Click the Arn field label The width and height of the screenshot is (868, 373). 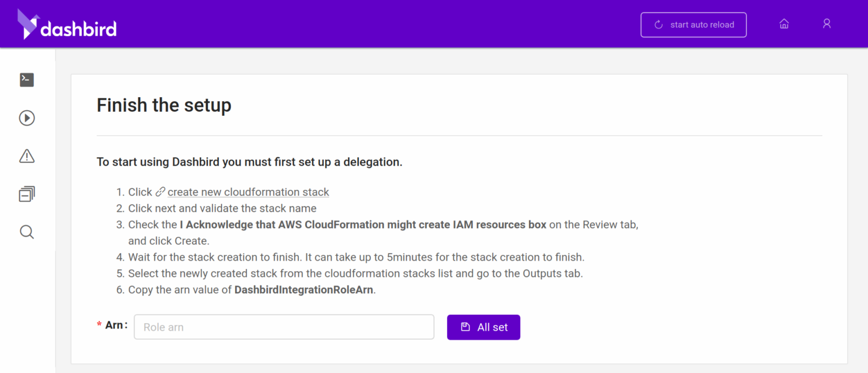tap(115, 324)
